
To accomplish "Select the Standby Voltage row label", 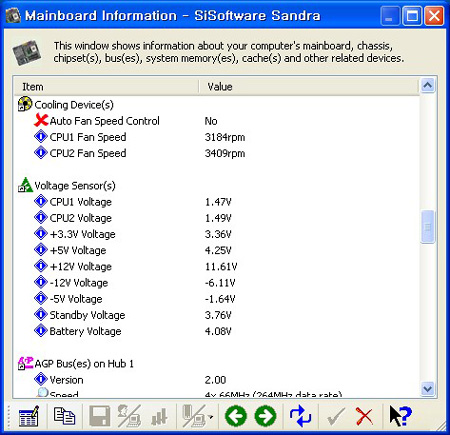I will (x=87, y=315).
